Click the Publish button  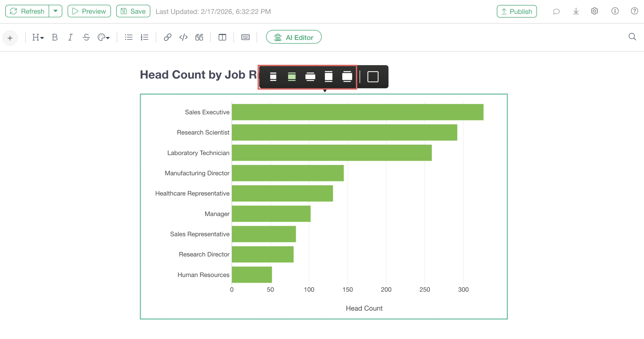coord(517,12)
